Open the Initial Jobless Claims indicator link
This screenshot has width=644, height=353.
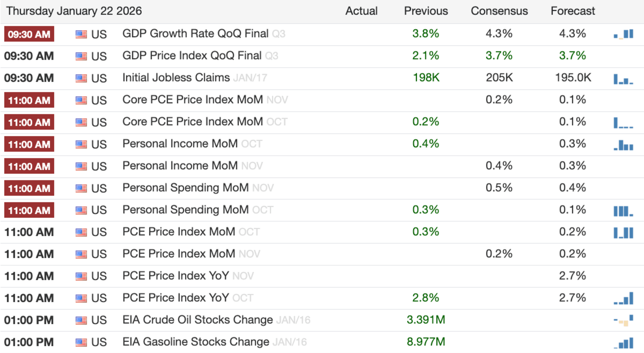pos(176,78)
